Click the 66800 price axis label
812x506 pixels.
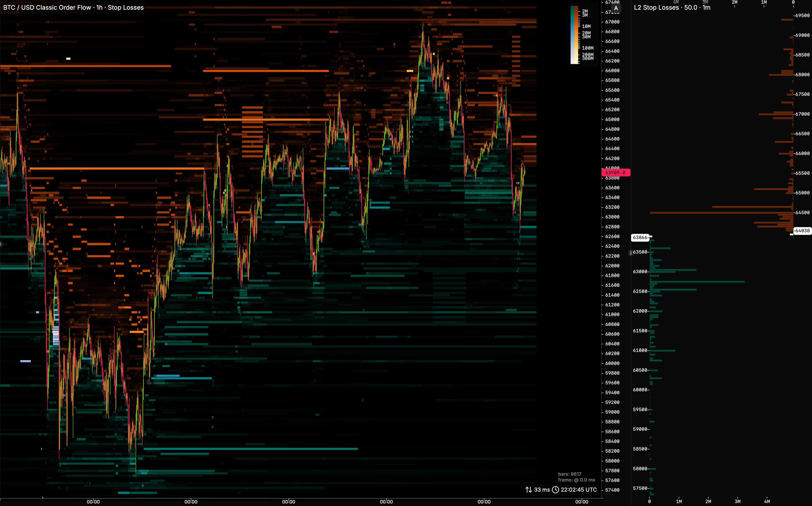click(612, 31)
